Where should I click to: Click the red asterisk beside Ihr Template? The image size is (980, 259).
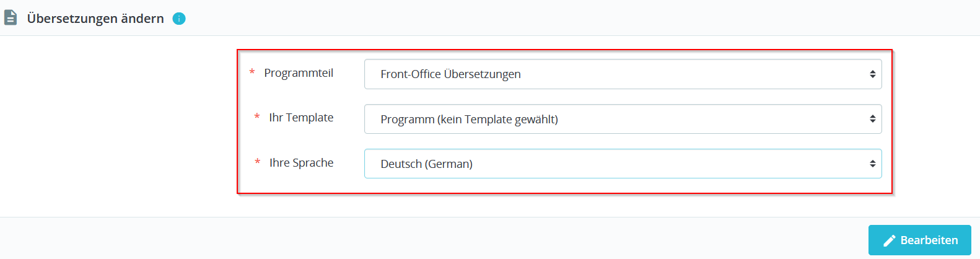pos(257,118)
